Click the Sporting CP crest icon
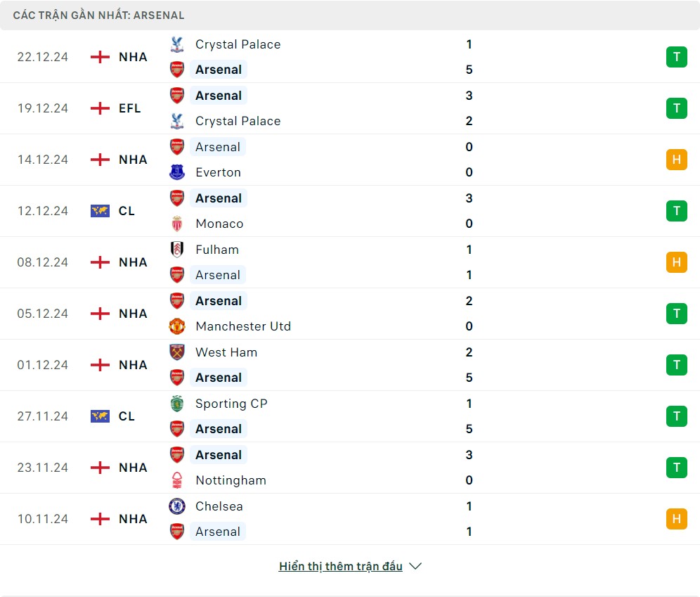 (177, 404)
